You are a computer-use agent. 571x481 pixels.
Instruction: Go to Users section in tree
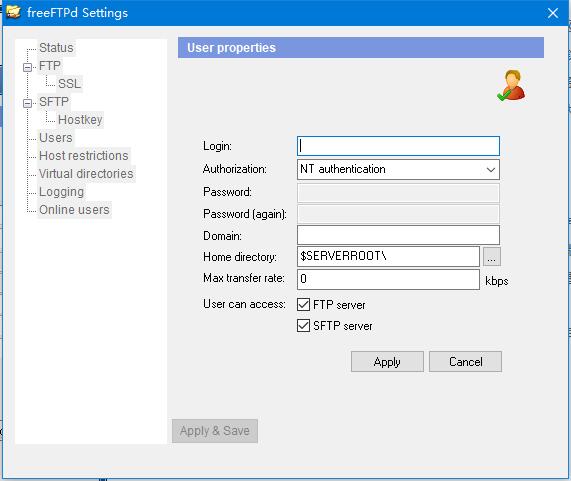(56, 138)
